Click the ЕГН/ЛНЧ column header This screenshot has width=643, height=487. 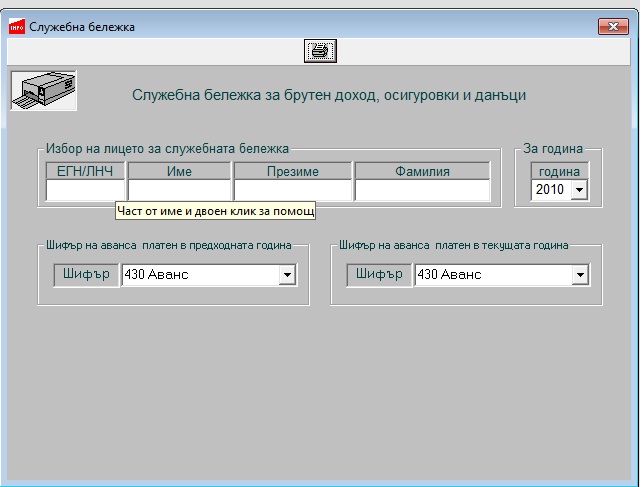(85, 171)
